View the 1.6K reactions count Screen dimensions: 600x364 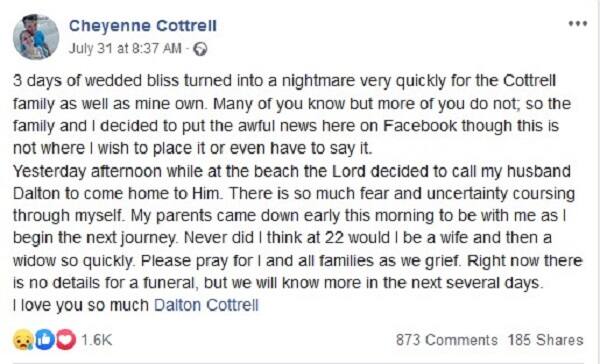96,340
